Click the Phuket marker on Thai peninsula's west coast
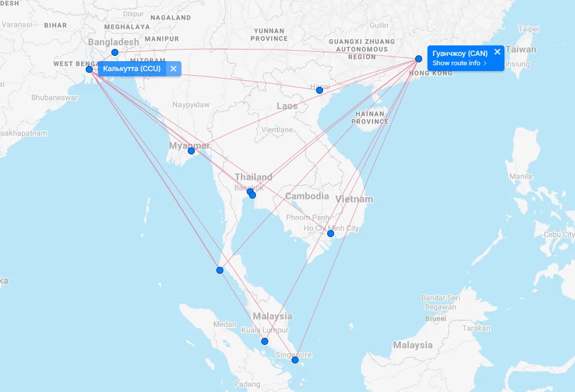Screen dimensions: 575x392 220,270
